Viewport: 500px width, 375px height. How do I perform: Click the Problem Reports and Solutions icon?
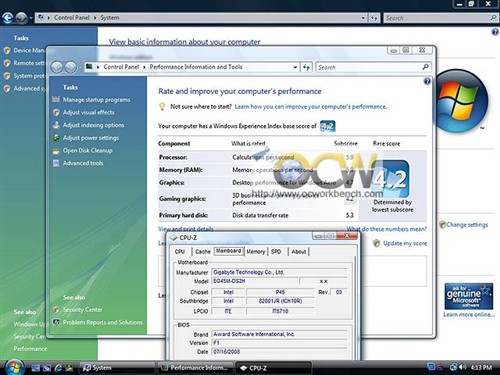click(x=56, y=322)
